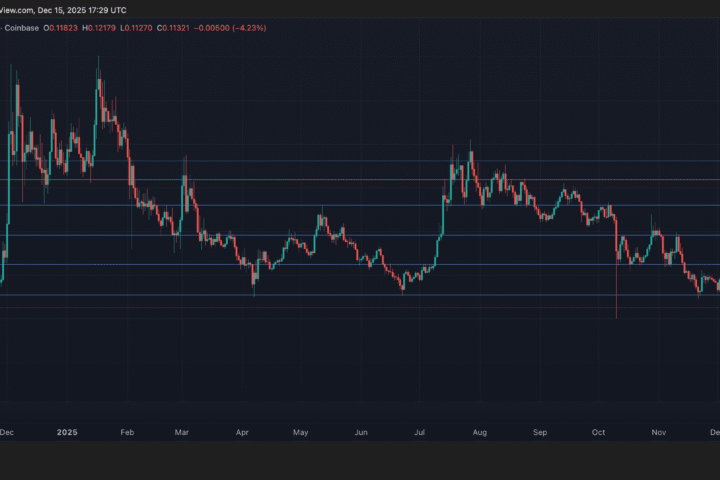Click the high value 0.12179
720x480 pixels.
101,28
